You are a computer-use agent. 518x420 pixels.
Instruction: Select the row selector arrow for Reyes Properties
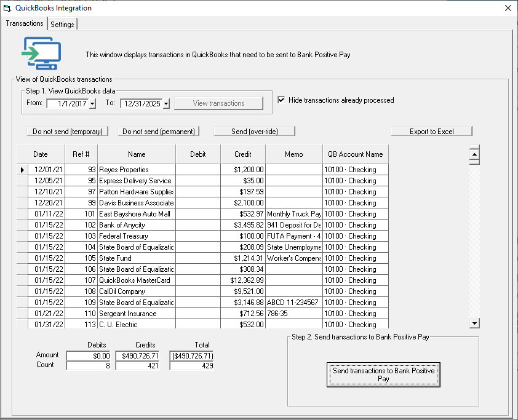[22, 170]
